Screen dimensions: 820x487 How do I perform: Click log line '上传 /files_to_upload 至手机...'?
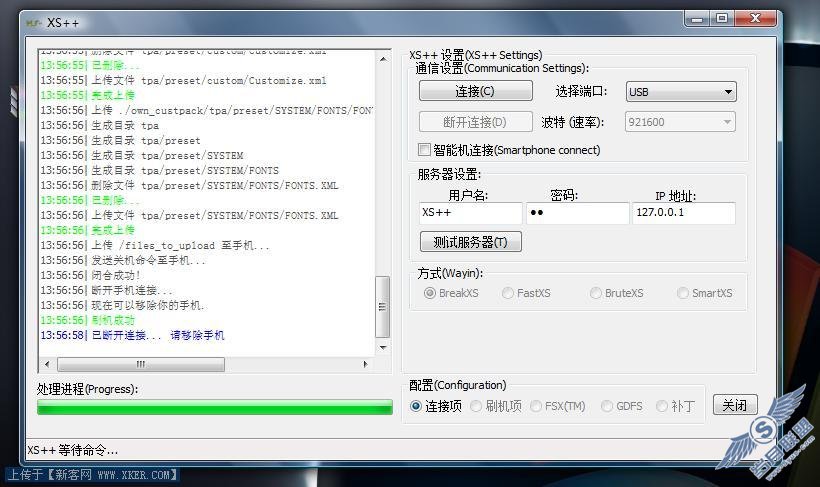coord(155,245)
